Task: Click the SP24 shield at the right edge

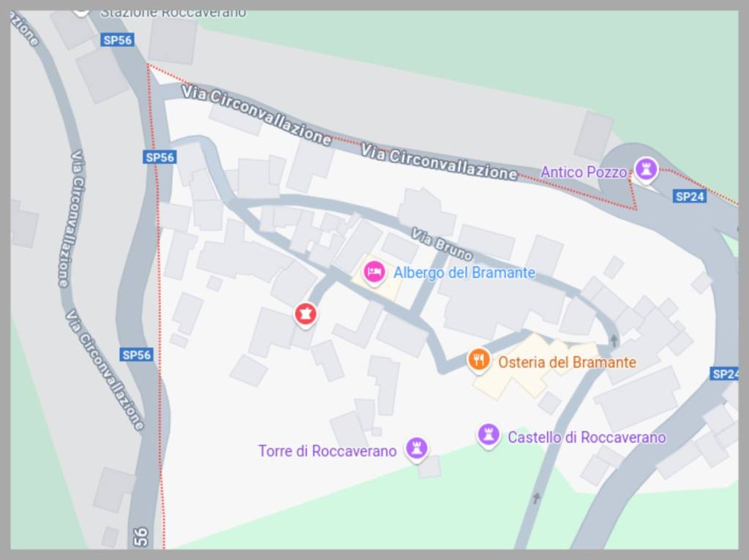Action: (x=724, y=374)
